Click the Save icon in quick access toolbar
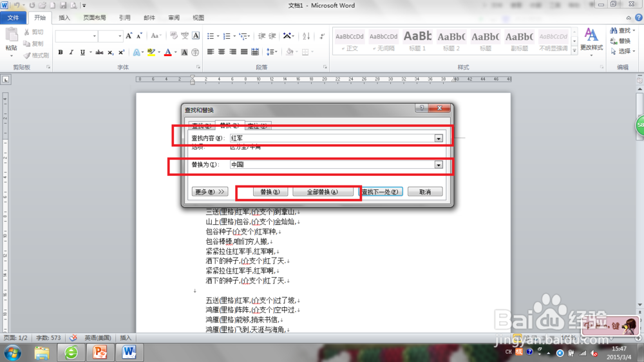The image size is (644, 362). 63,5
